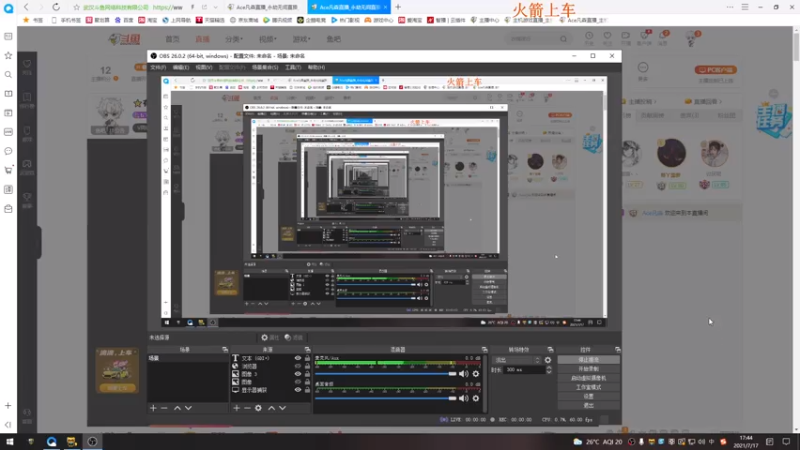This screenshot has width=800, height=450.
Task: Toggle visibility of display capture source
Action: coord(298,390)
